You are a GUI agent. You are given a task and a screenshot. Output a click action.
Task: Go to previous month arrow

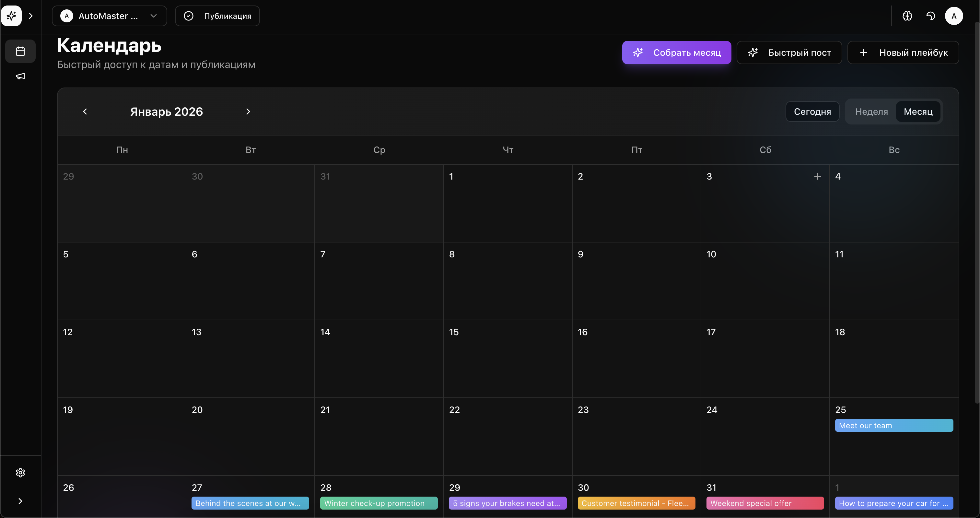(x=85, y=112)
